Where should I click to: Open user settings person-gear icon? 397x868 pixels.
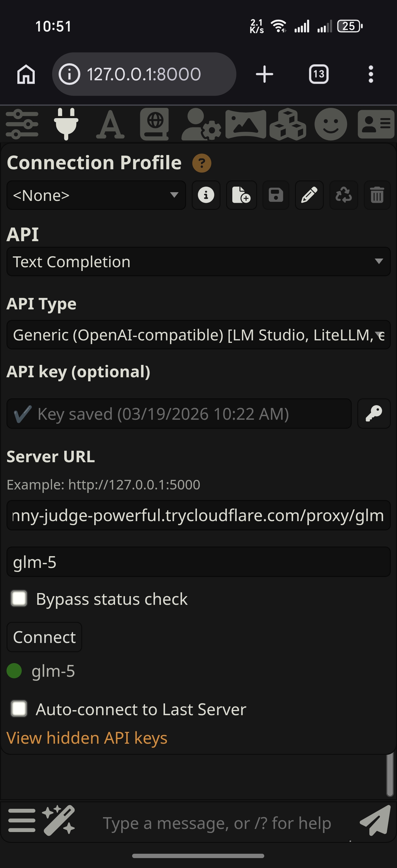point(201,124)
